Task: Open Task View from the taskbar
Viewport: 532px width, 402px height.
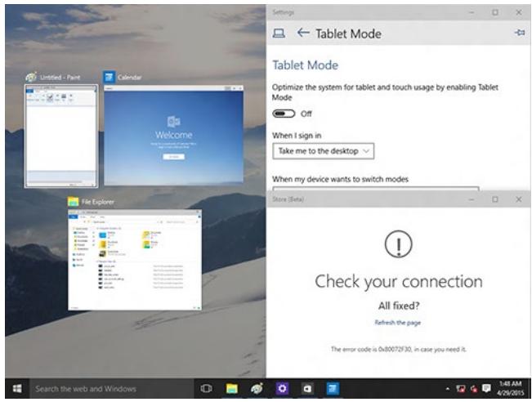Action: tap(208, 389)
